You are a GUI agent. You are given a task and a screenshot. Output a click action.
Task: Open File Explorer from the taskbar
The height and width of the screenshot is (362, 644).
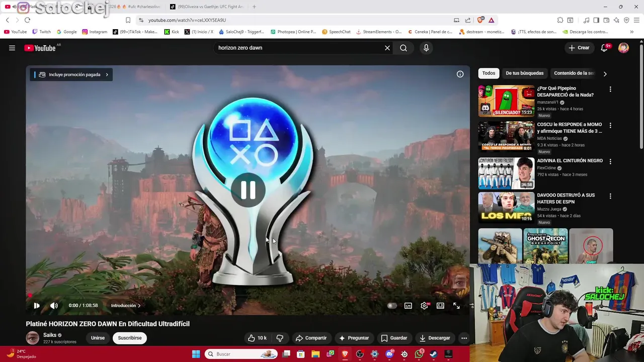click(315, 354)
